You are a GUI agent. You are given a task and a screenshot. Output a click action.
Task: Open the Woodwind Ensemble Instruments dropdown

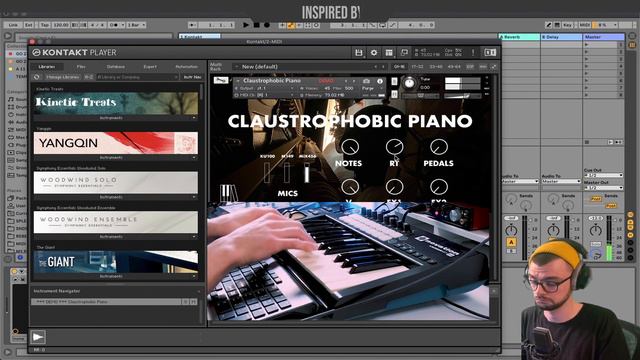pos(116,236)
